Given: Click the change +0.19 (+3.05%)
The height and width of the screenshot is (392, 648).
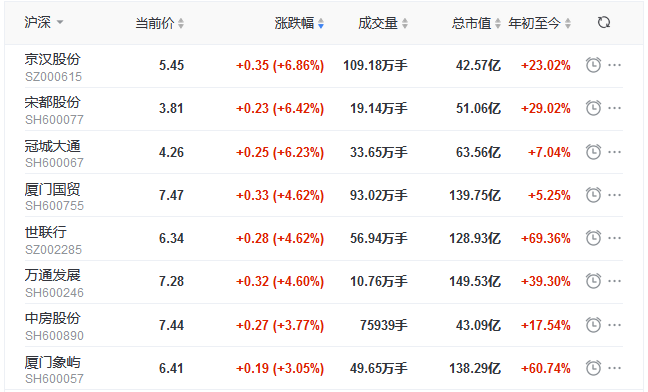Looking at the screenshot, I should click(280, 368).
